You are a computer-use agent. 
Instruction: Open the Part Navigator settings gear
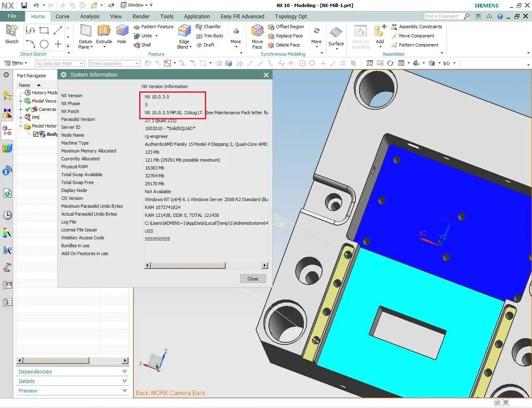pos(7,75)
